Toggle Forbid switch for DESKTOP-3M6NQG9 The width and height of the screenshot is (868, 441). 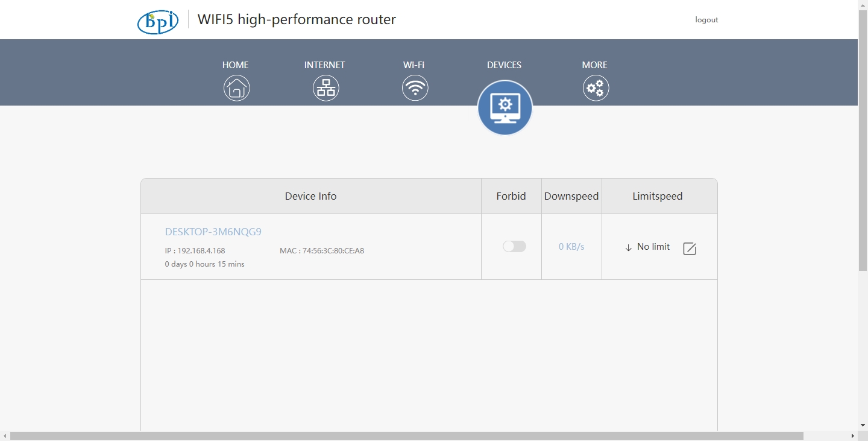[x=514, y=246]
